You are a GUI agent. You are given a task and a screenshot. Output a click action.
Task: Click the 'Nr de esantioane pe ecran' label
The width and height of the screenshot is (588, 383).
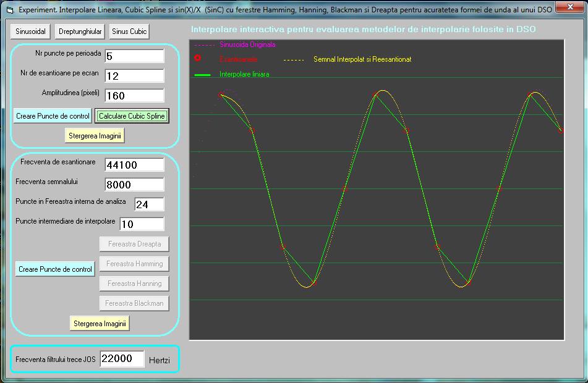point(59,73)
